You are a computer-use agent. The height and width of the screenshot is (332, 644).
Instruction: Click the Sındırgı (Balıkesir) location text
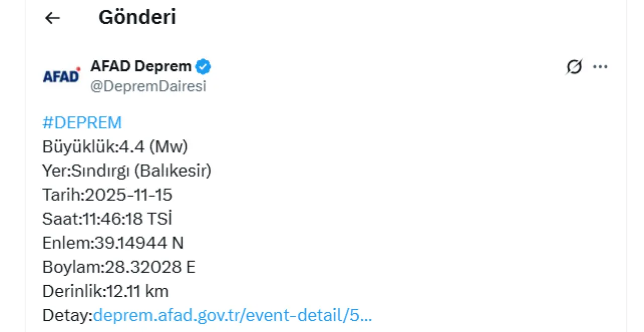pos(141,171)
